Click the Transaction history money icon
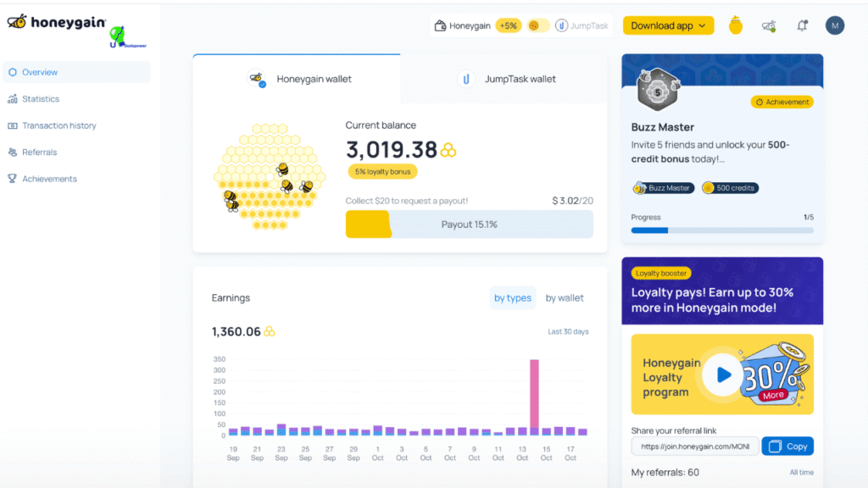Viewport: 868px width, 488px height. pyautogui.click(x=12, y=125)
